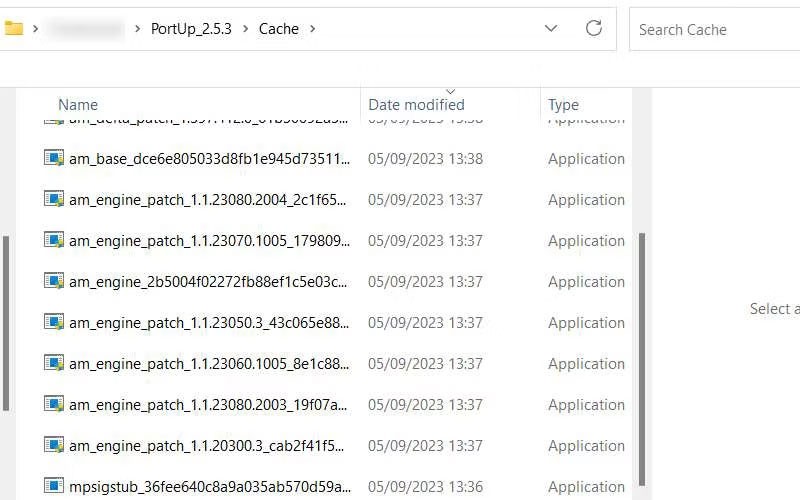Click the Cache breadcrumb in address bar
The image size is (800, 500).
click(x=279, y=29)
